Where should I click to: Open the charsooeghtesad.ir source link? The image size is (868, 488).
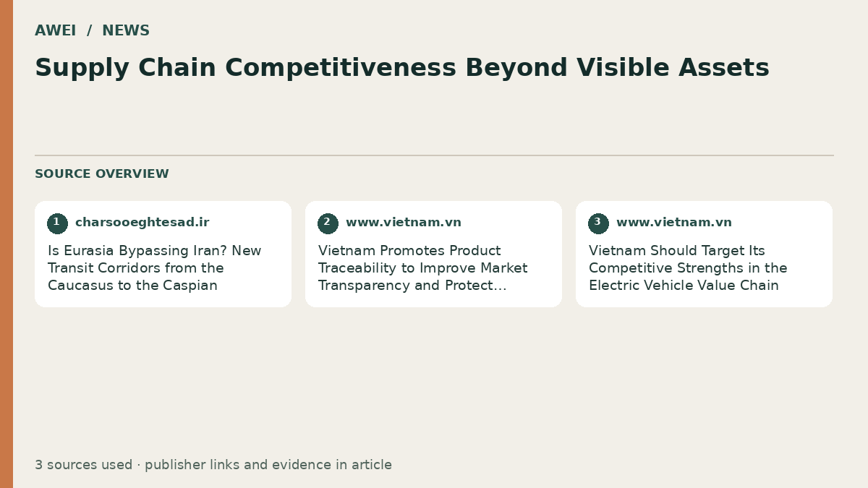pyautogui.click(x=142, y=223)
